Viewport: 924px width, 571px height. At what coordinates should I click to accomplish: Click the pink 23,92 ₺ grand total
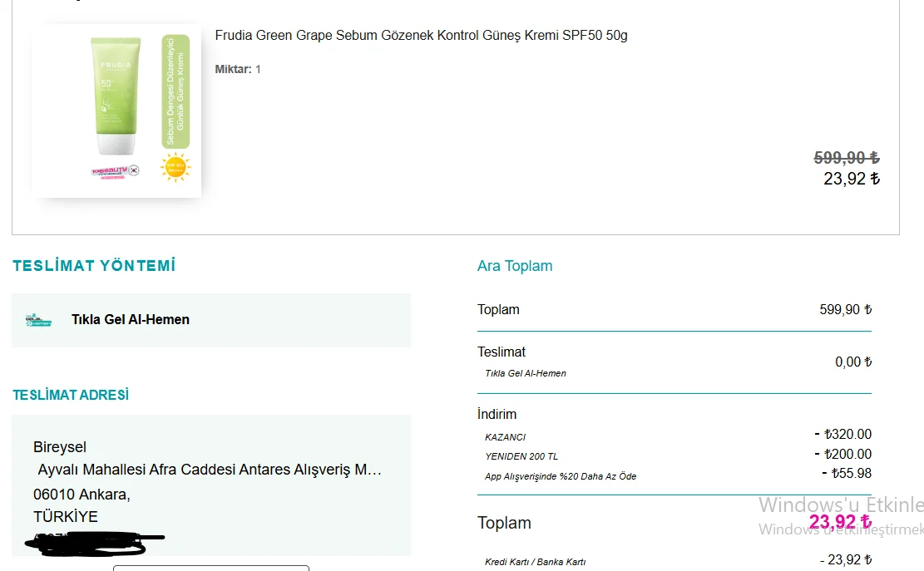click(x=840, y=523)
